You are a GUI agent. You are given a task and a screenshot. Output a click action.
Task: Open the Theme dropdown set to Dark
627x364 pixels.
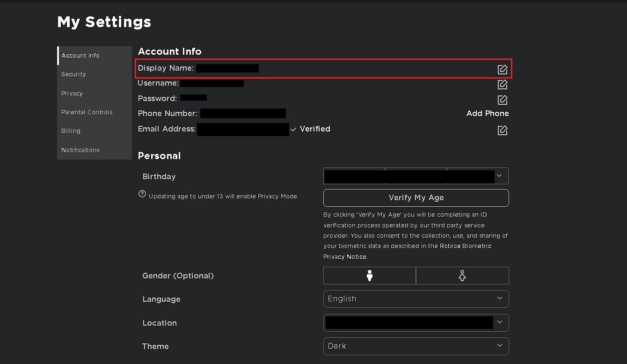tap(416, 346)
